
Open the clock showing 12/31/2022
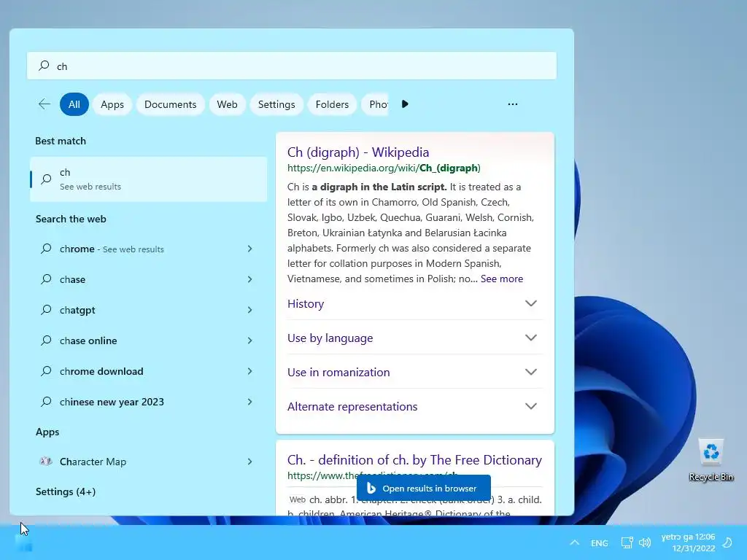688,542
